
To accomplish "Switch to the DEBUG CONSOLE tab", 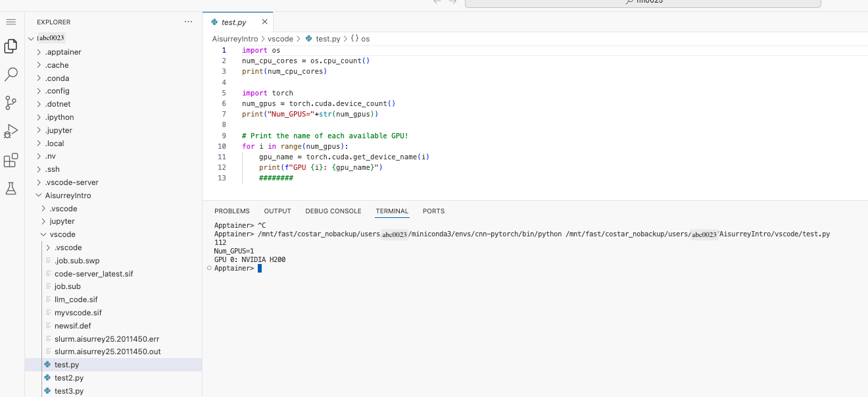I will [333, 211].
